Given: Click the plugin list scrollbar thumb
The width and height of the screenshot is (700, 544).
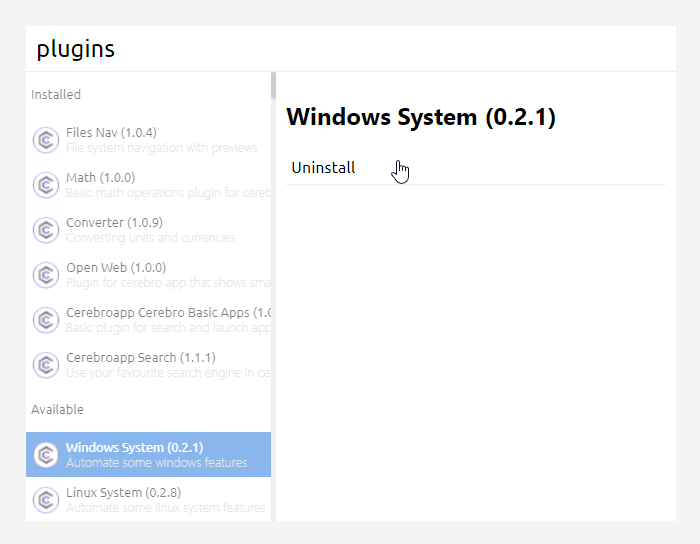Looking at the screenshot, I should pyautogui.click(x=273, y=85).
